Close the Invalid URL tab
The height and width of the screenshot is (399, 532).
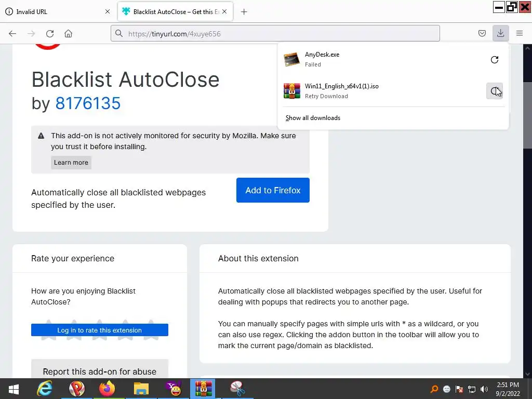click(108, 11)
